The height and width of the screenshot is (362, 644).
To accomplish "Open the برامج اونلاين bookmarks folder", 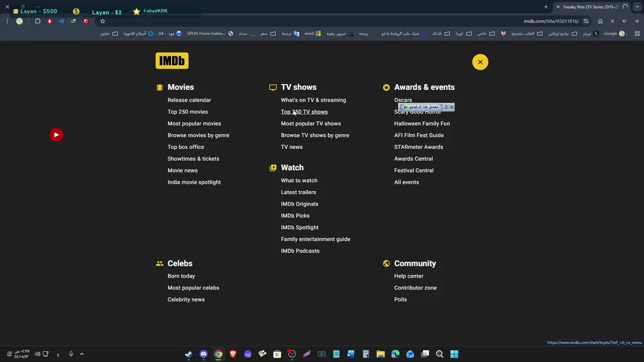I will pyautogui.click(x=562, y=34).
